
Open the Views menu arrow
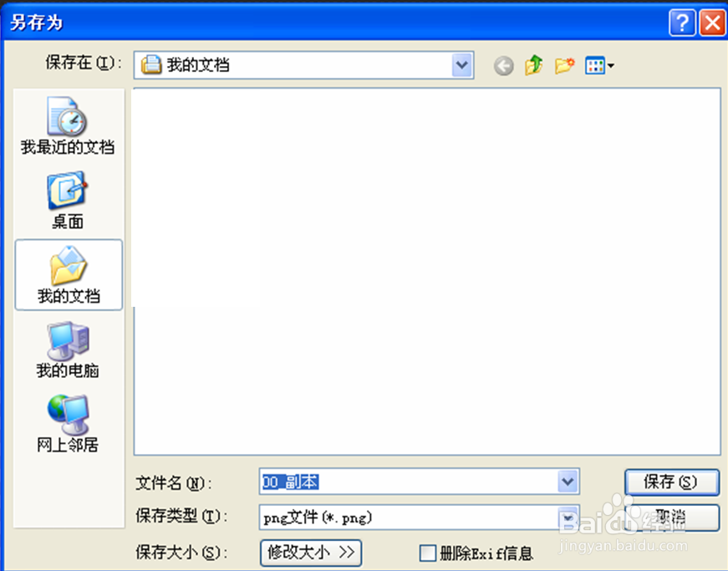pos(608,65)
